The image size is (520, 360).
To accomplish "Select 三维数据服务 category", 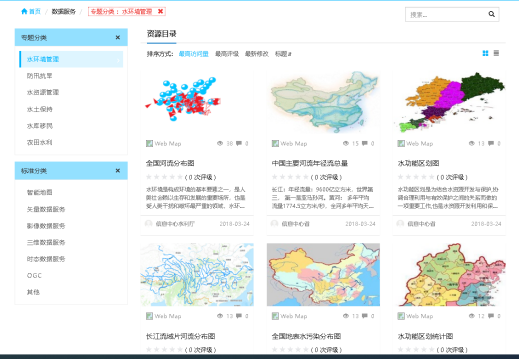I will [46, 242].
